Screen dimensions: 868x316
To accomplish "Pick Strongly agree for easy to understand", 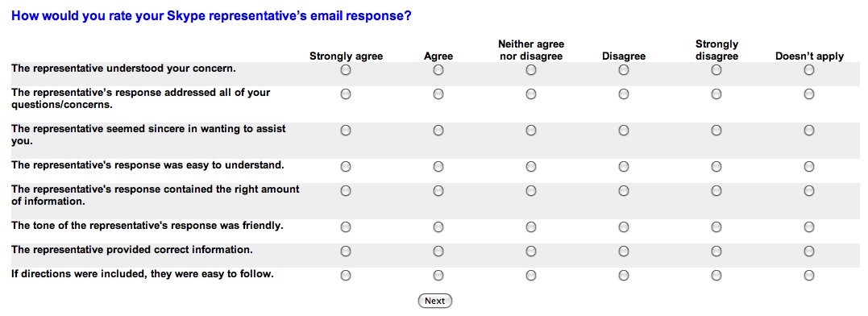I will [346, 167].
